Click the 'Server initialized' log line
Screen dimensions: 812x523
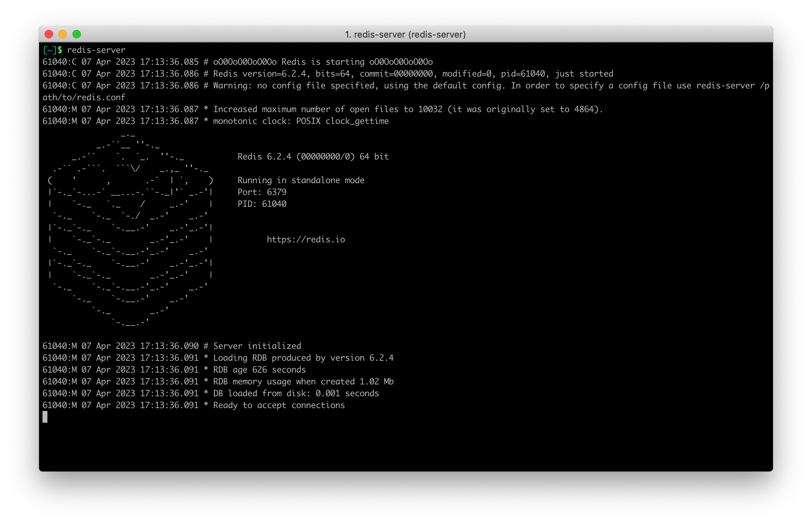coord(257,346)
